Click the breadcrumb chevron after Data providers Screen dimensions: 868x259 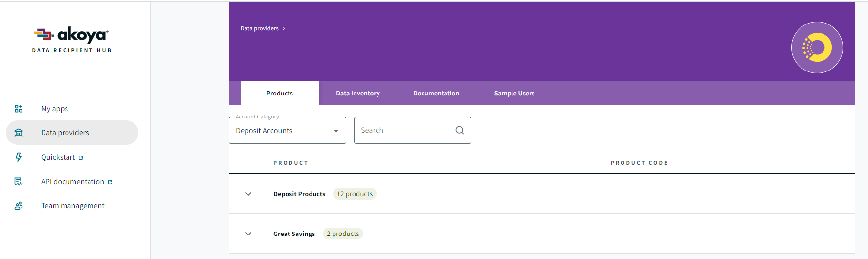point(284,28)
